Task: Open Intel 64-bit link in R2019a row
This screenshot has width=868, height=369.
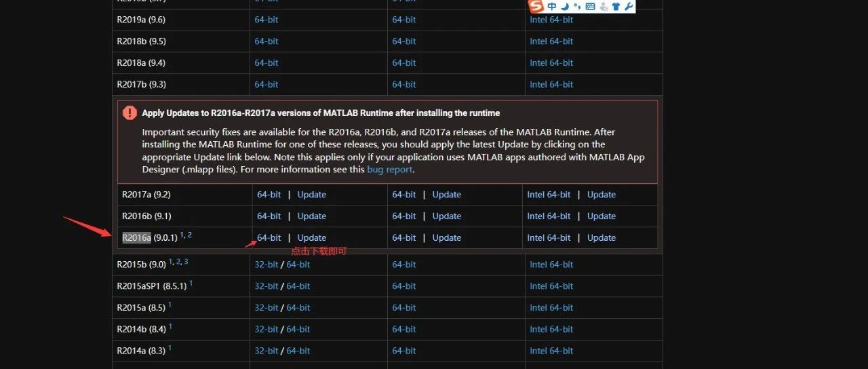Action: pyautogui.click(x=551, y=20)
